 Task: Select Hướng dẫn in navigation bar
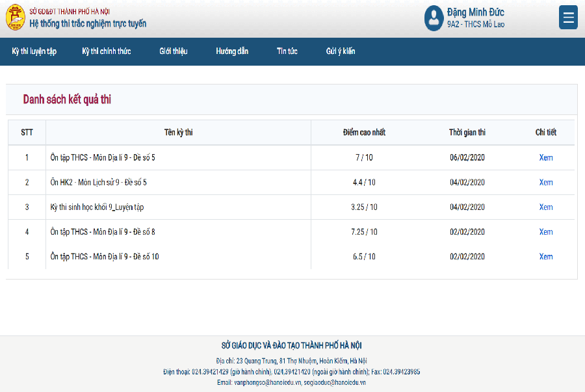click(x=232, y=51)
